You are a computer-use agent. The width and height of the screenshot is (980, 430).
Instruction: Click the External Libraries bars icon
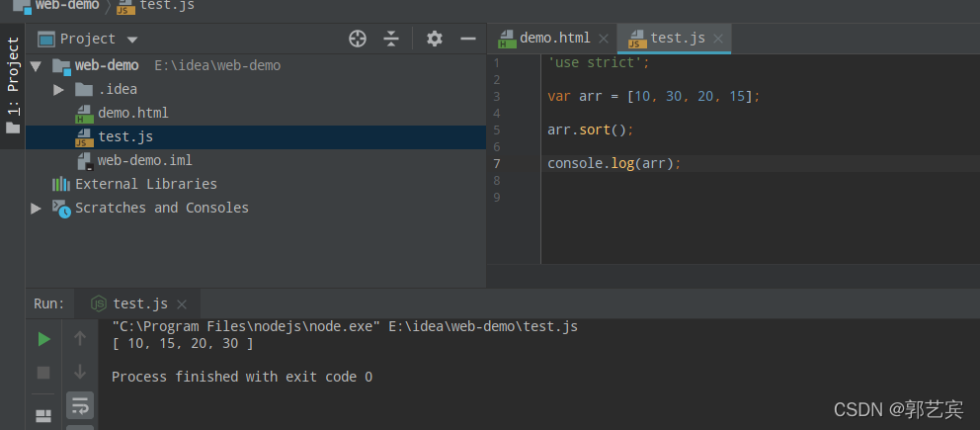60,185
